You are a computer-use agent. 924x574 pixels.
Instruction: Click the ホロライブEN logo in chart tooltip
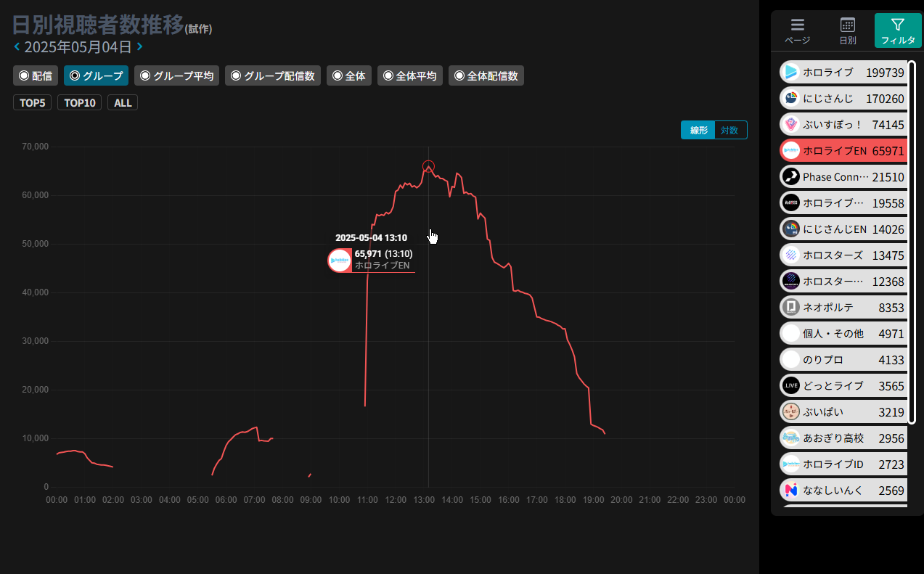tap(340, 261)
